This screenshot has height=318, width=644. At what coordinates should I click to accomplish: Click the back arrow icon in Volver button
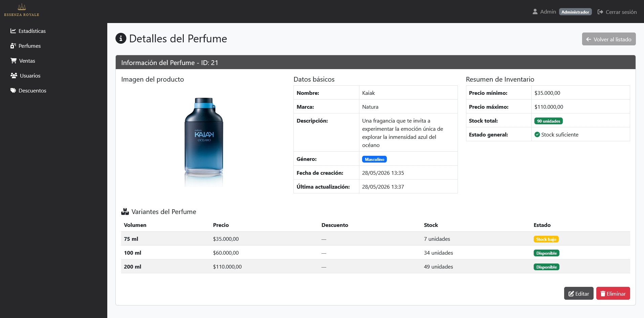pos(589,39)
